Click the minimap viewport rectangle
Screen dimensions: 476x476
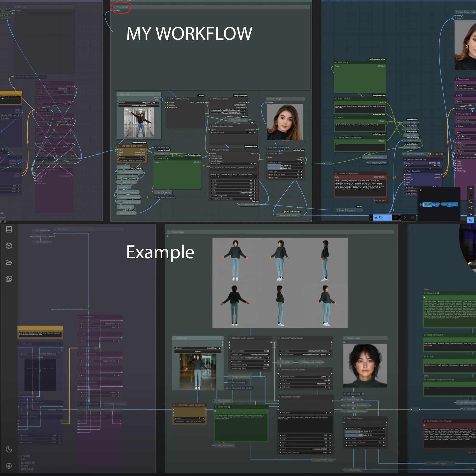427,205
